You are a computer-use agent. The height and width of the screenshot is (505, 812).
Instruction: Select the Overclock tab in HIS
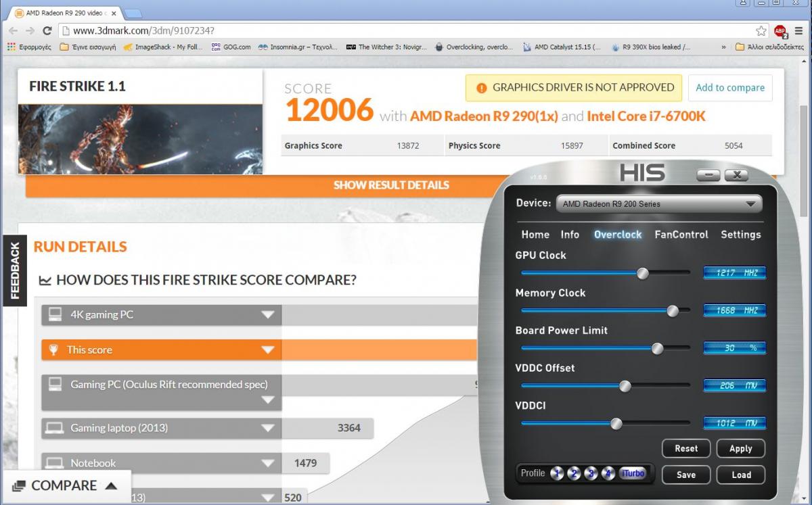618,235
